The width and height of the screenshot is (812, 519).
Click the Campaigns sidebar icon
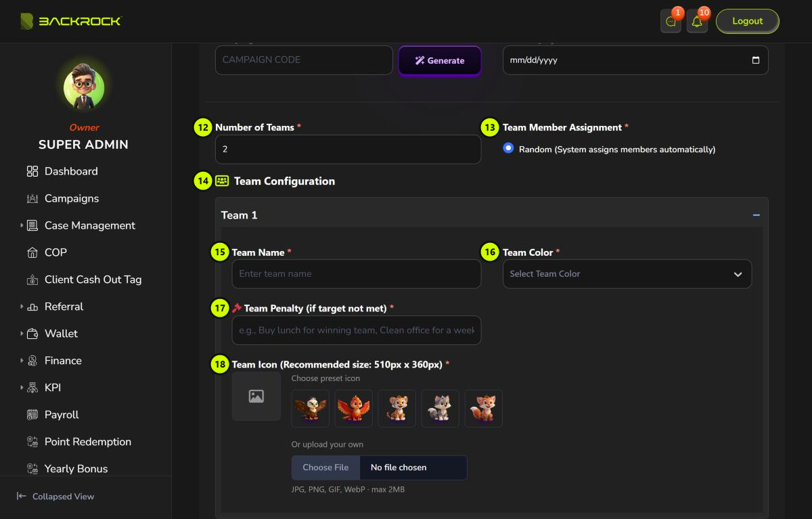pos(32,198)
